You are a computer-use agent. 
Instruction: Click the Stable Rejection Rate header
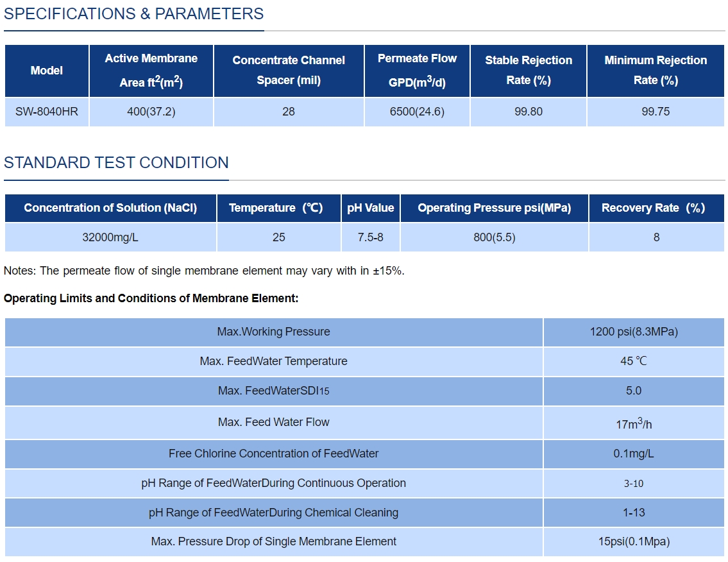click(x=529, y=70)
